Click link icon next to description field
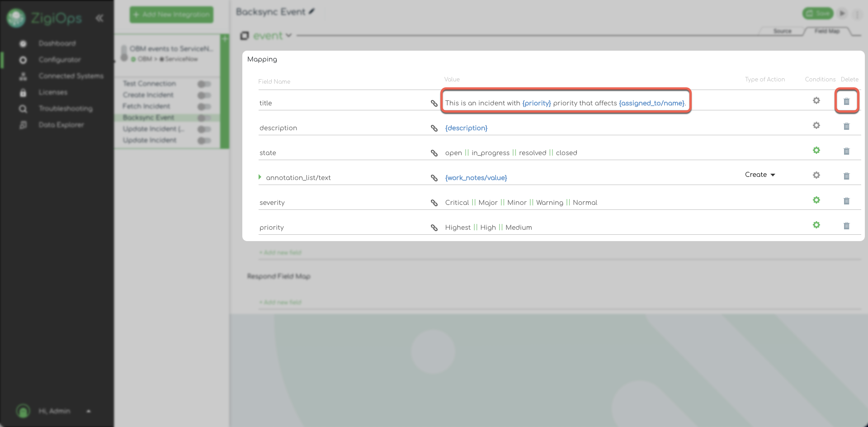This screenshot has width=868, height=427. pos(434,128)
